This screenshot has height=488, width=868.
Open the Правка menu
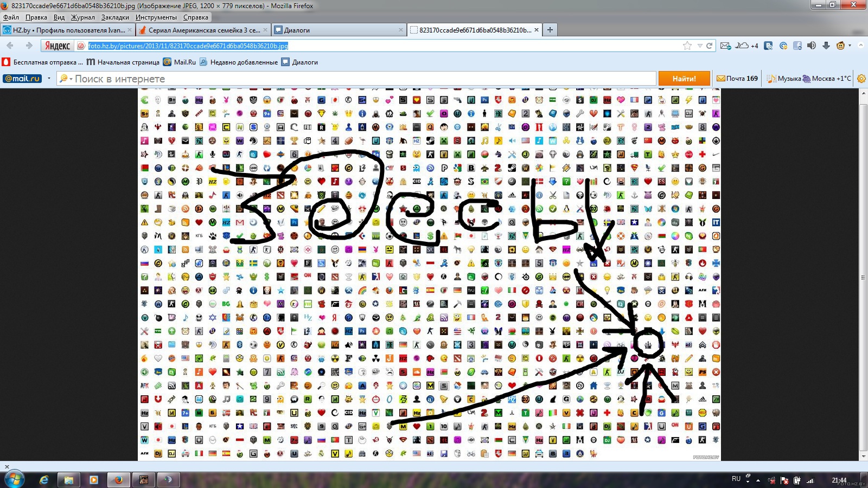[36, 17]
